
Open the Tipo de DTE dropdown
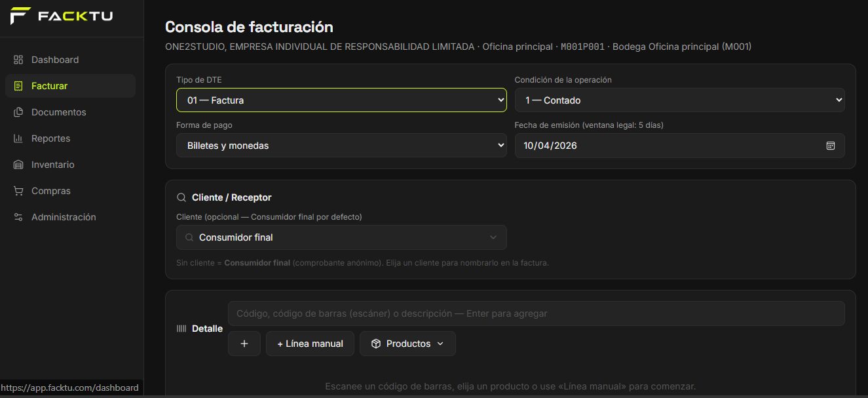[341, 100]
